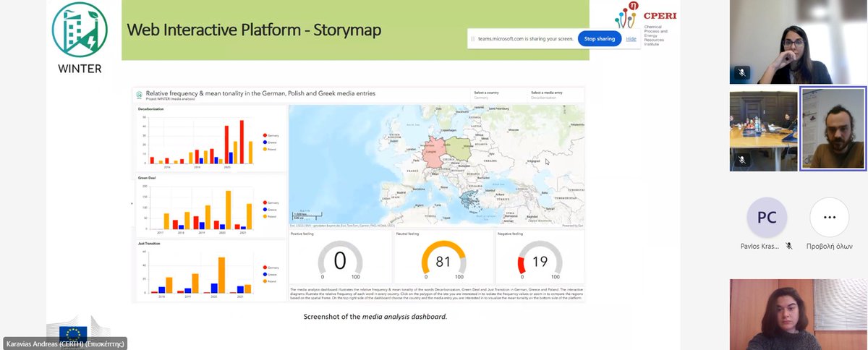868x350 pixels.
Task: Select the meeting room participant video
Action: 763,131
